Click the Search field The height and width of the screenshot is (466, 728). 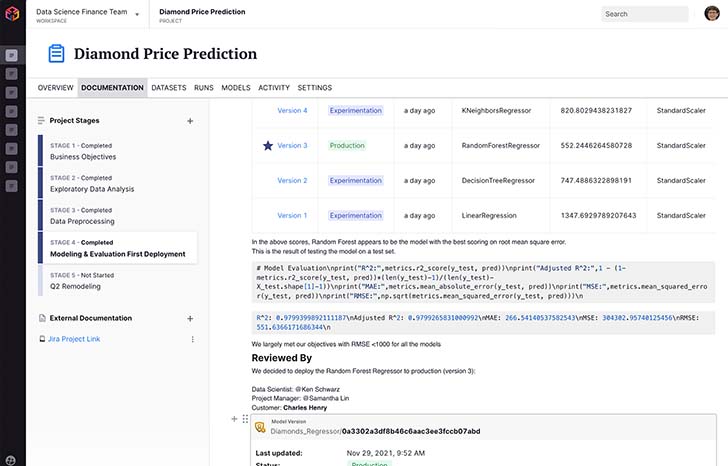[645, 14]
